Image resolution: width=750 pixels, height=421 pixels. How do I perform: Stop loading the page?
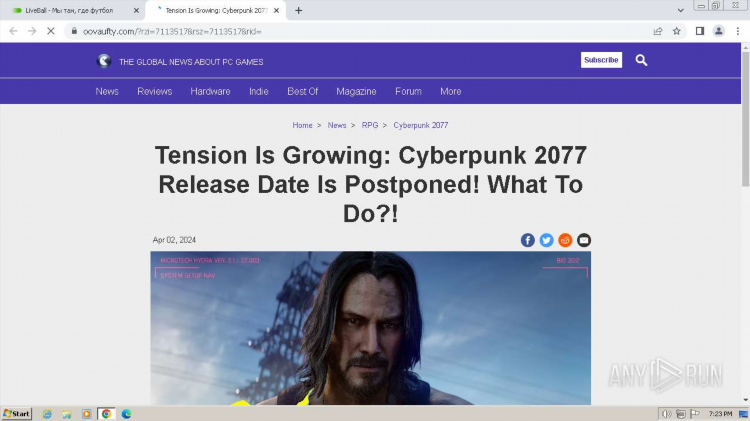(x=51, y=31)
